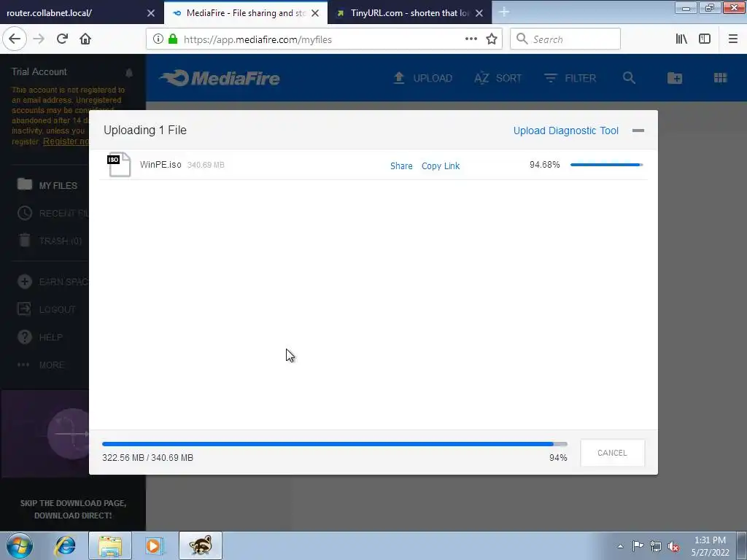Open Windows Media Player from taskbar
747x560 pixels.
pyautogui.click(x=155, y=545)
